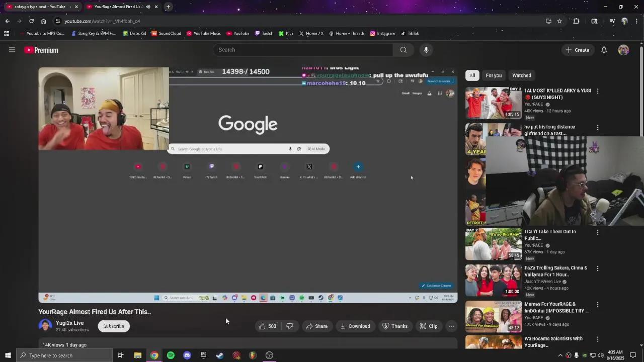Image resolution: width=644 pixels, height=362 pixels.
Task: Open options for 'FaZe Trolling Sakura' video
Action: [597, 268]
